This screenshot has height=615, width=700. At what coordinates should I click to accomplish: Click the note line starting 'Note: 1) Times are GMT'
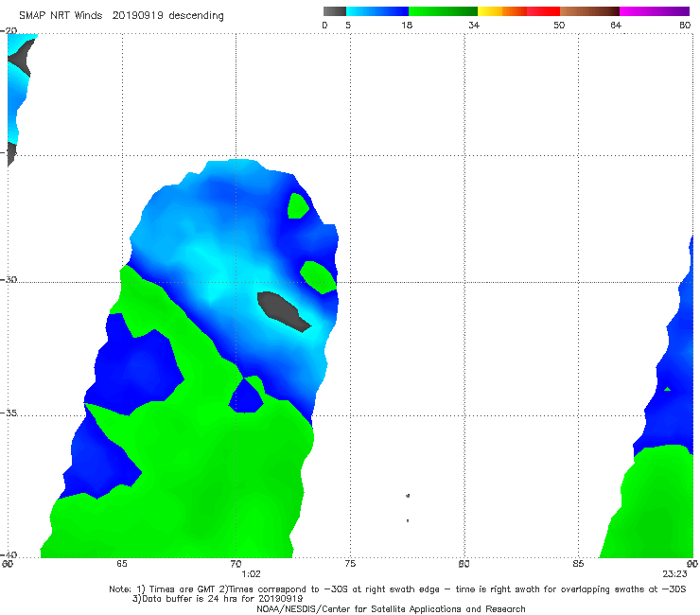397,589
